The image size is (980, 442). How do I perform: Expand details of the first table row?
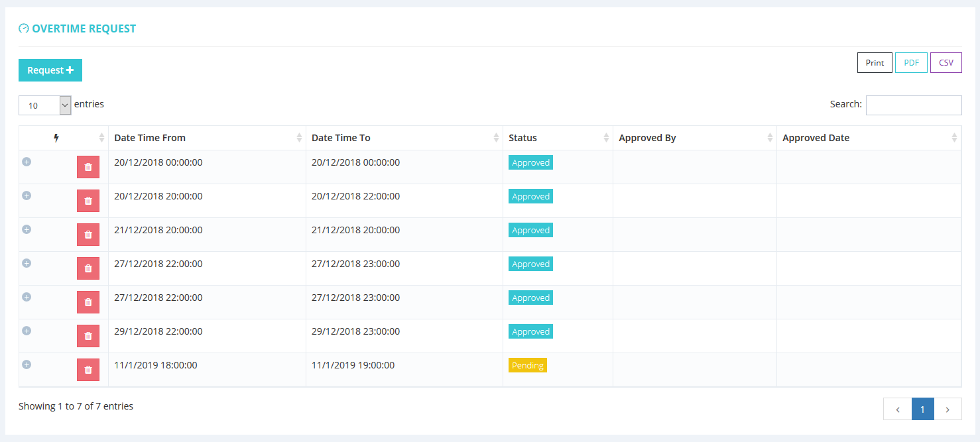[x=27, y=162]
